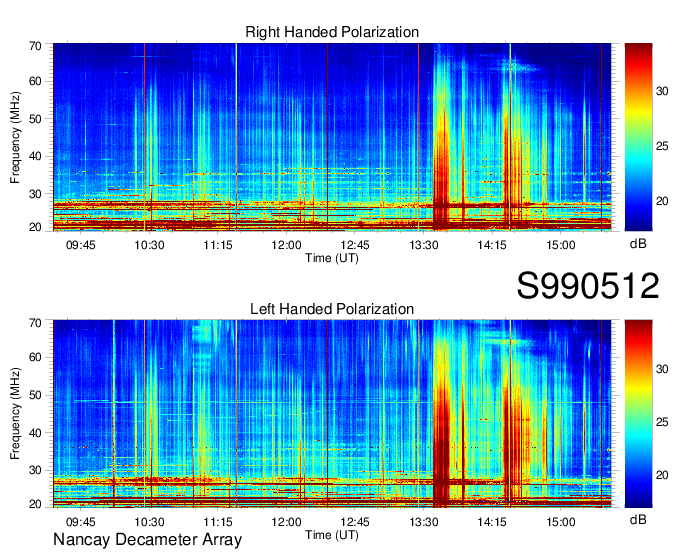This screenshot has width=680, height=552.
Task: Click 20 dB mark on right-handed colorbar
Action: tap(662, 201)
